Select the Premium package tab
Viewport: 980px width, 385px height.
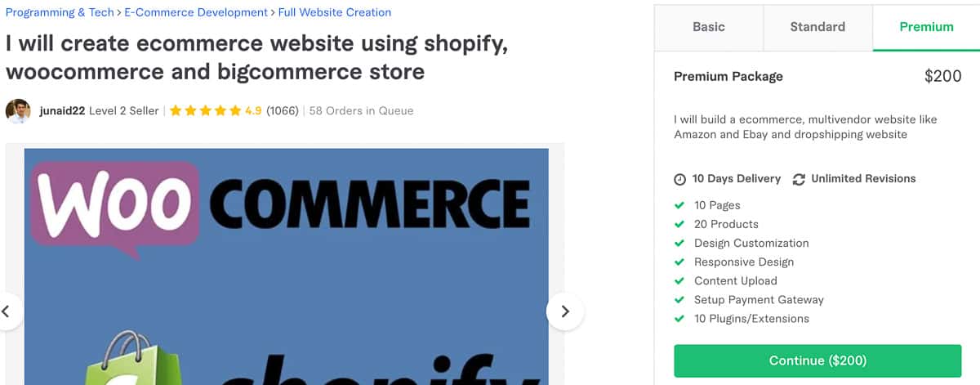pos(926,27)
